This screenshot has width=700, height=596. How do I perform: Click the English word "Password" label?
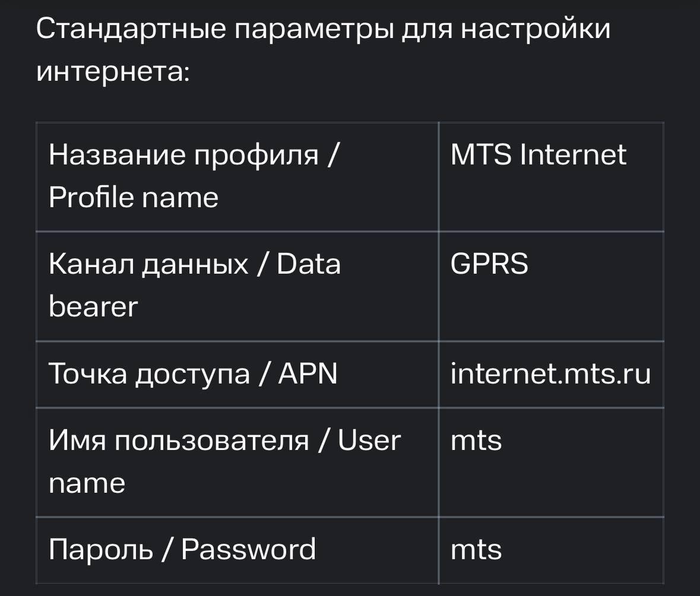point(248,549)
